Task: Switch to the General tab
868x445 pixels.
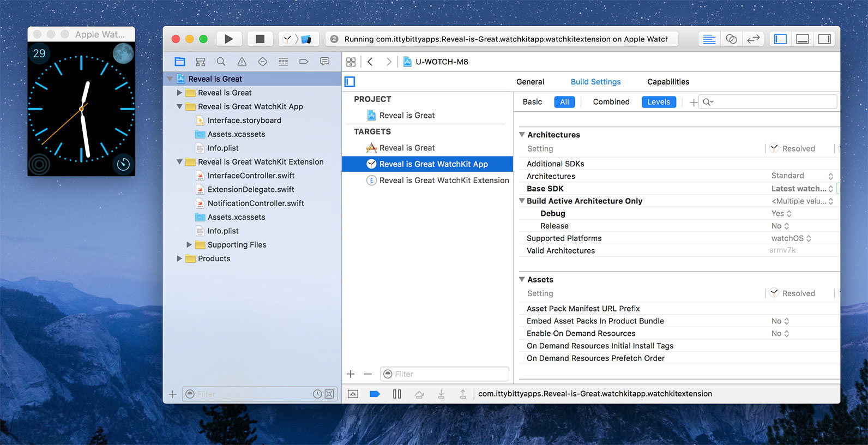Action: (530, 82)
